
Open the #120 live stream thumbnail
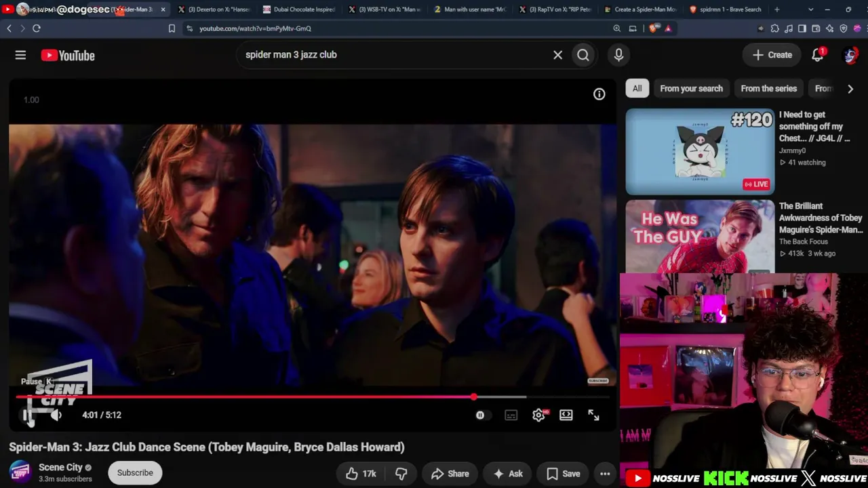coord(700,151)
